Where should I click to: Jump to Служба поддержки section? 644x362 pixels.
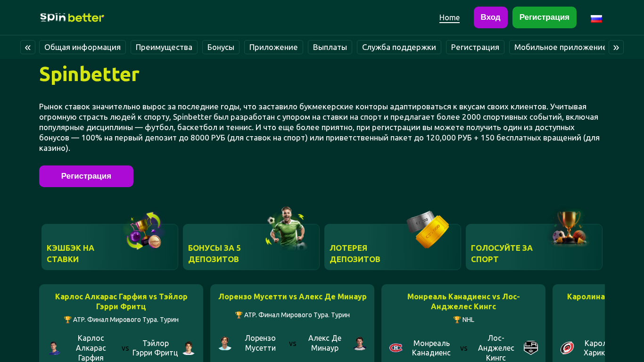point(399,47)
